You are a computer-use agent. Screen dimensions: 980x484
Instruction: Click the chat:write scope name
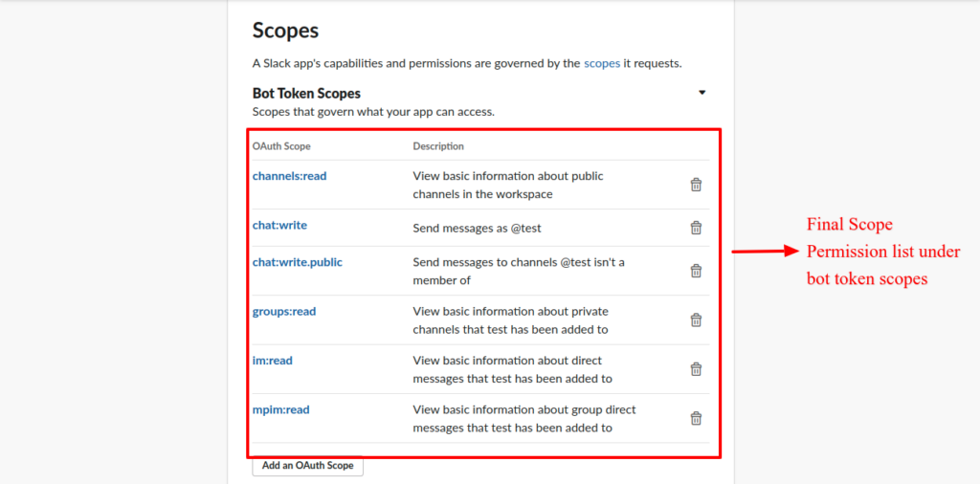point(279,225)
